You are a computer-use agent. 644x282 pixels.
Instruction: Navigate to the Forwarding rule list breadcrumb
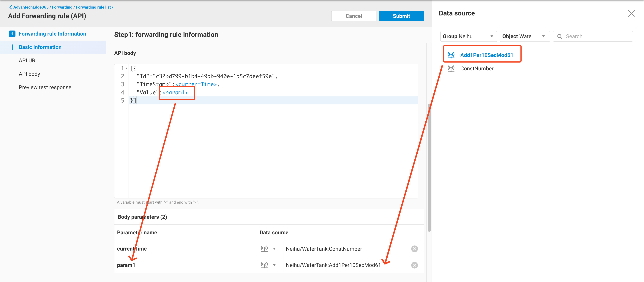pos(93,7)
